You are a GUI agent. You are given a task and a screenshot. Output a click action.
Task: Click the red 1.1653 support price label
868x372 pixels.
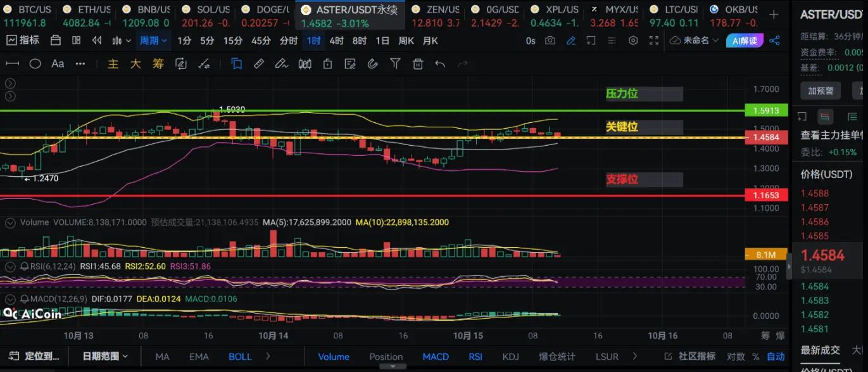click(x=767, y=195)
